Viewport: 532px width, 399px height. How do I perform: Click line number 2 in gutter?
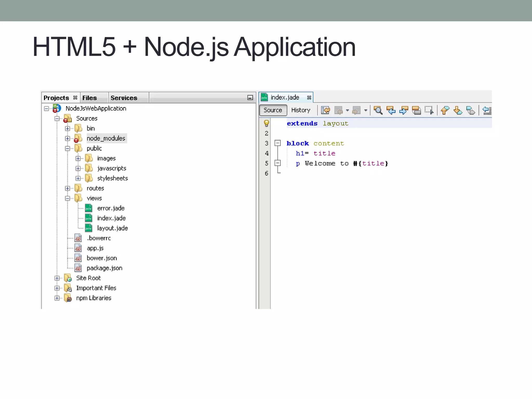click(266, 133)
